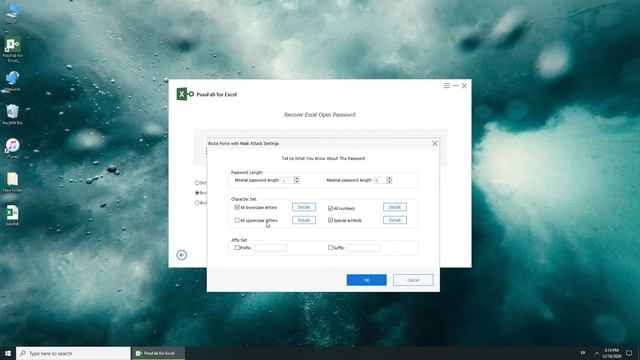Open PassFab for Excel desktop shortcut

13,50
